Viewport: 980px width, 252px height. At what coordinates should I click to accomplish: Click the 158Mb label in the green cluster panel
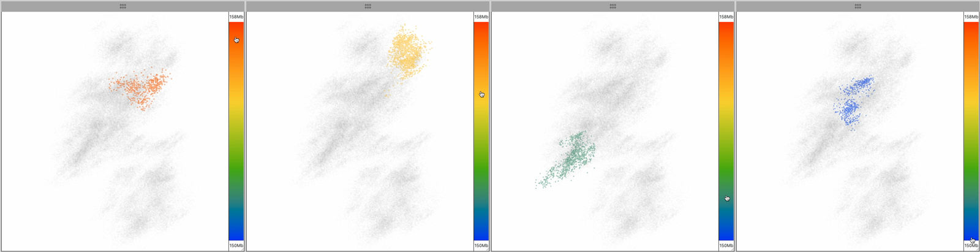[x=726, y=17]
